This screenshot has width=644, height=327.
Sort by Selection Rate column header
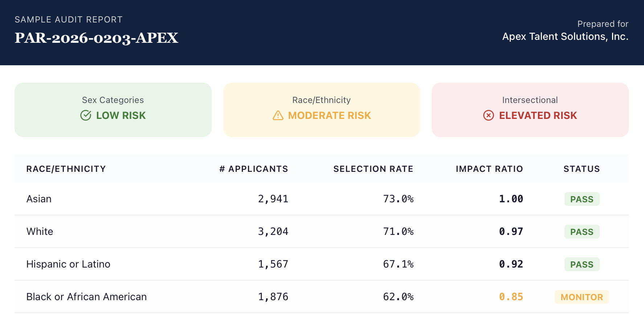[373, 169]
